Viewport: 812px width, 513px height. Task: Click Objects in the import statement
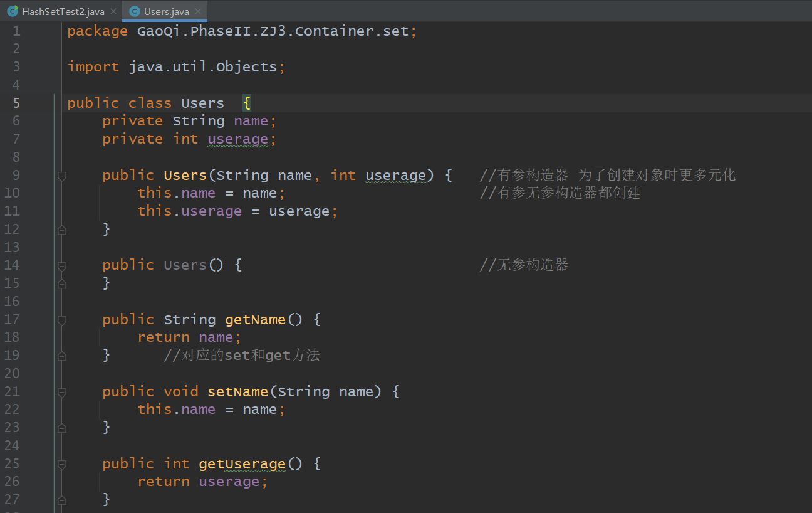click(246, 66)
